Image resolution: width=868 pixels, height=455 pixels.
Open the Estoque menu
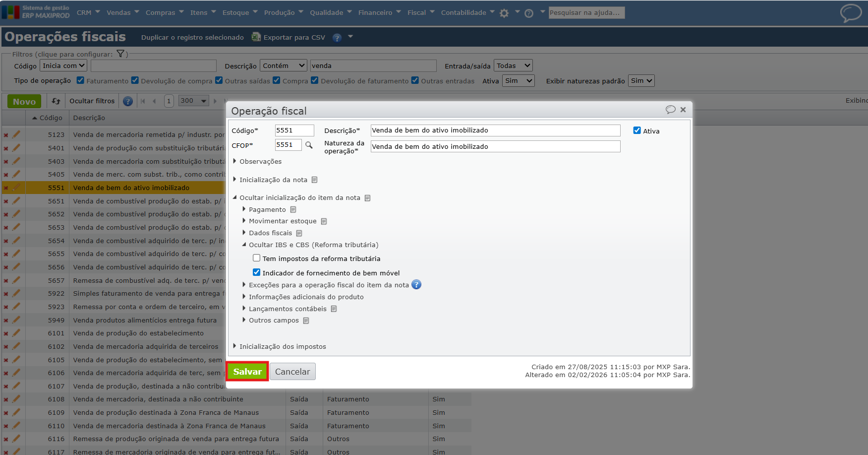(240, 12)
